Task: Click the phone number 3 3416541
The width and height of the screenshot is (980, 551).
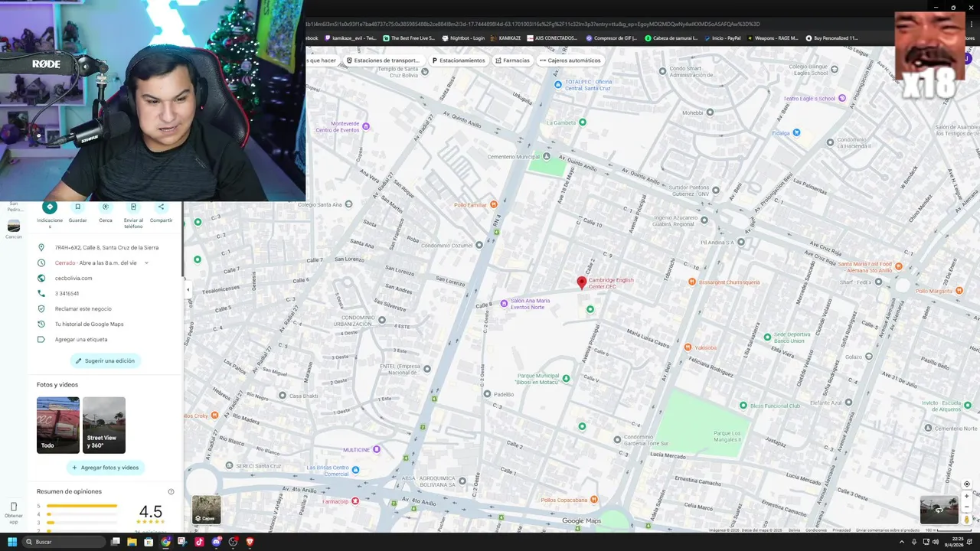Action: coord(67,294)
